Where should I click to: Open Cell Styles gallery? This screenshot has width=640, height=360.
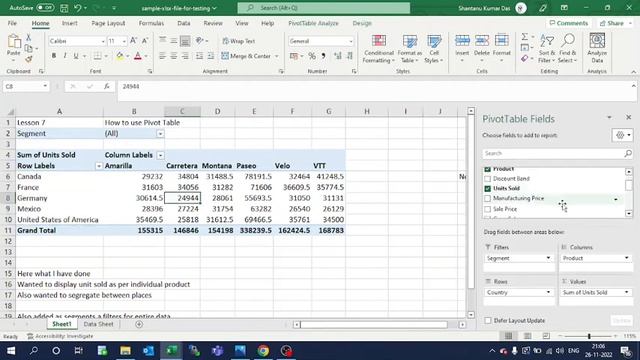click(433, 49)
